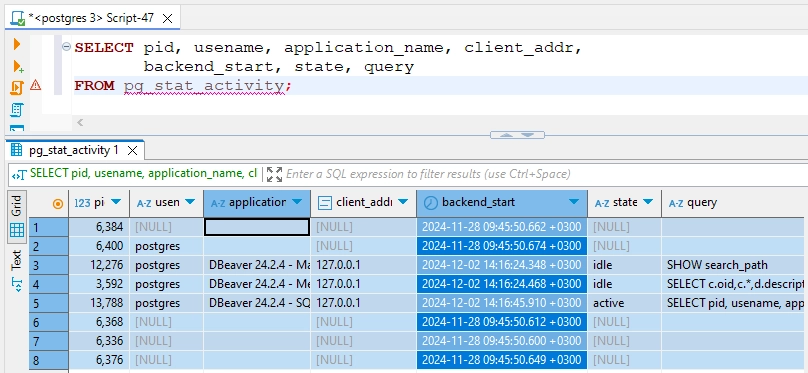The height and width of the screenshot is (373, 808).
Task: Click the empty application_name cell in row 1
Action: pos(257,227)
